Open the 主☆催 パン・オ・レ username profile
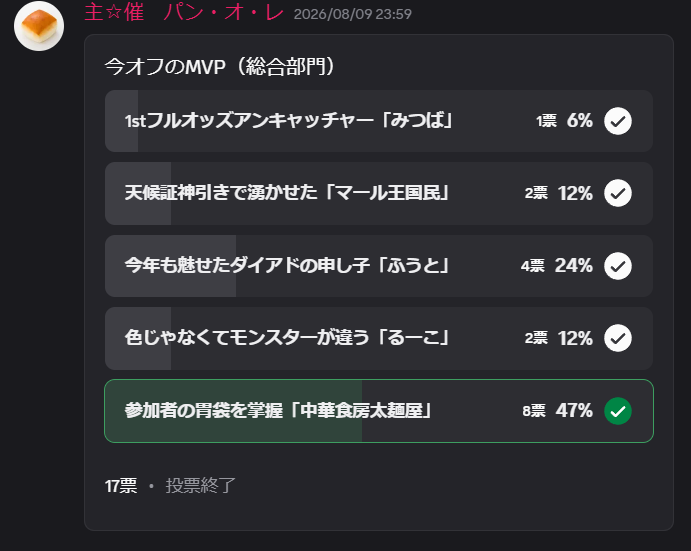 coord(184,12)
